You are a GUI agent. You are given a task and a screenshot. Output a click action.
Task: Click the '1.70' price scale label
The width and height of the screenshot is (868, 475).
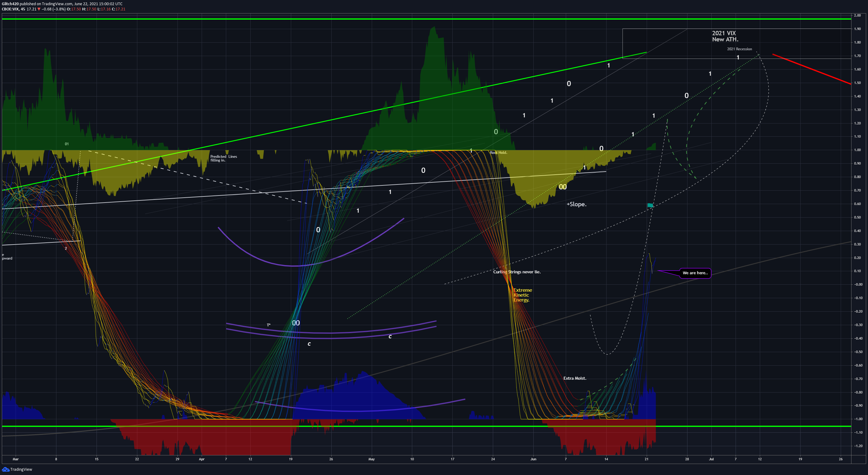[x=858, y=55]
